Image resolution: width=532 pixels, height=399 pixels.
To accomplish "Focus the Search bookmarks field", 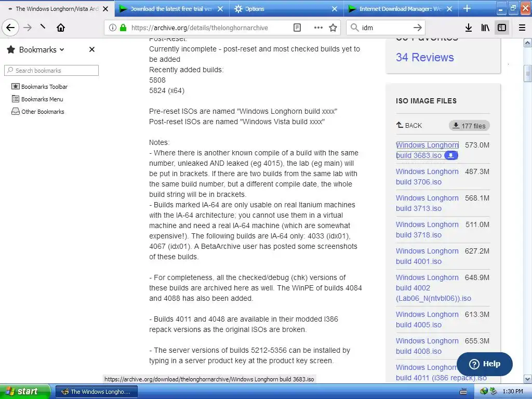I will click(51, 71).
